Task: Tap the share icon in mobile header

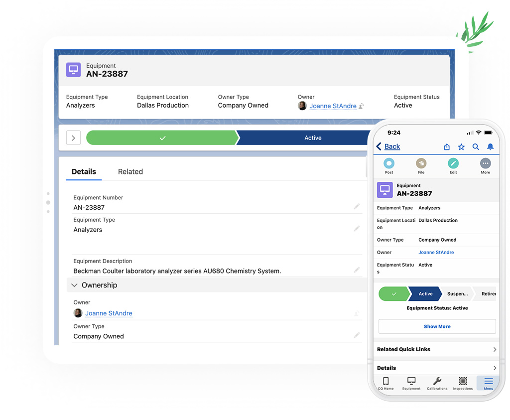Action: 447,146
